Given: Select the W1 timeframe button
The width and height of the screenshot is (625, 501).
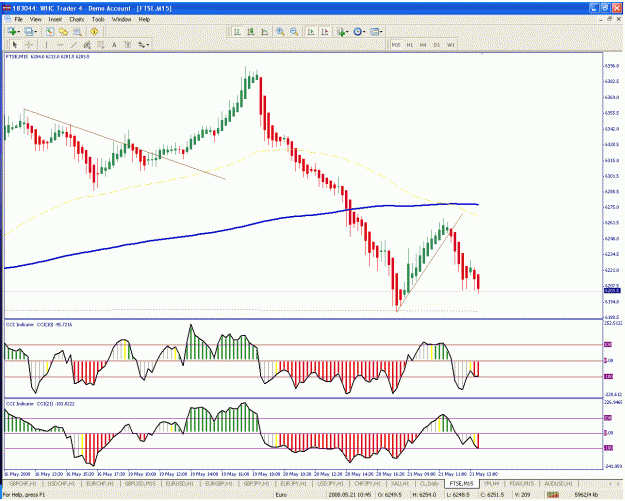Looking at the screenshot, I should [x=450, y=45].
